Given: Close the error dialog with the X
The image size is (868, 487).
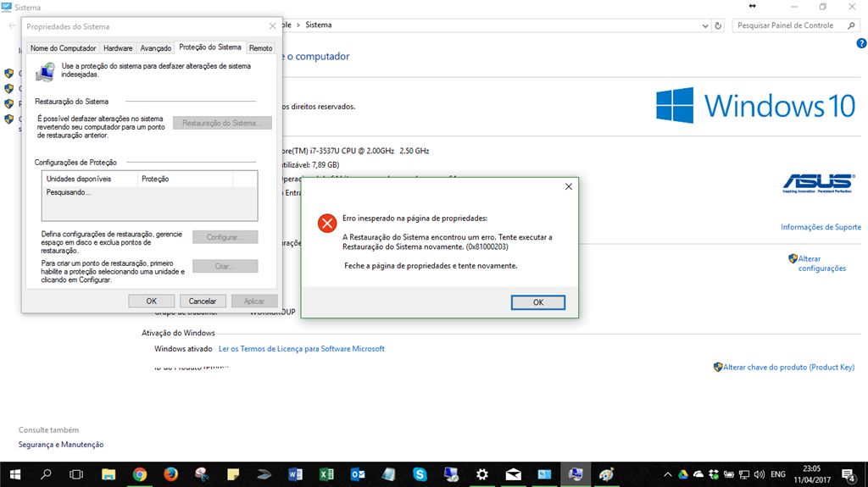Looking at the screenshot, I should [569, 186].
